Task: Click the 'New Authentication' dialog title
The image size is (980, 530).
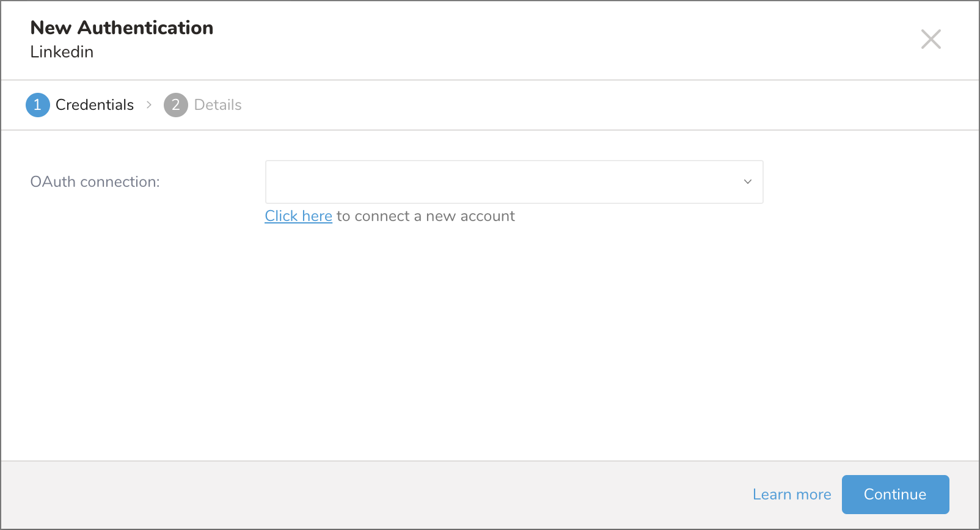Action: [122, 27]
